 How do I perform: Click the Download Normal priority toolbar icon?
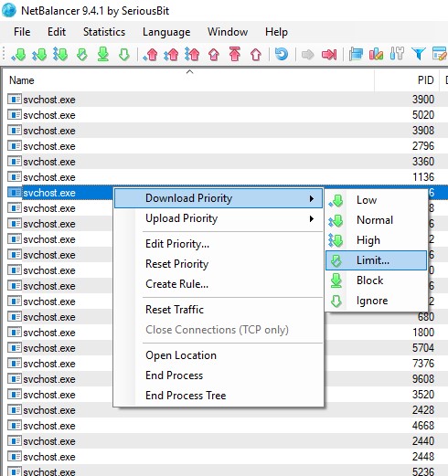(x=39, y=55)
